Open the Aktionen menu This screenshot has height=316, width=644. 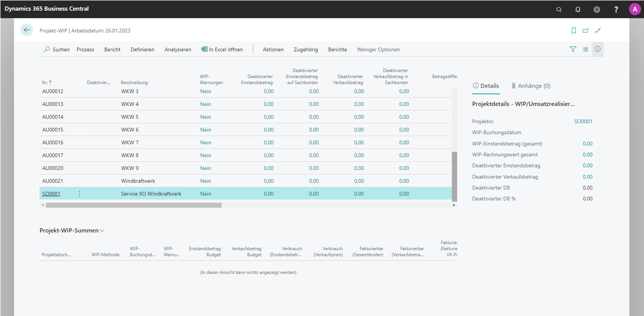tap(273, 50)
